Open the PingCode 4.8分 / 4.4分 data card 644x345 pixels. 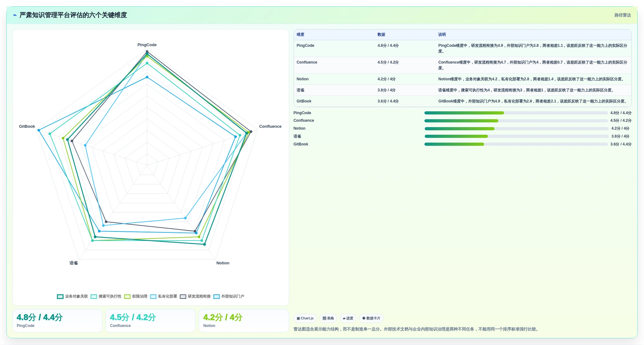click(57, 321)
